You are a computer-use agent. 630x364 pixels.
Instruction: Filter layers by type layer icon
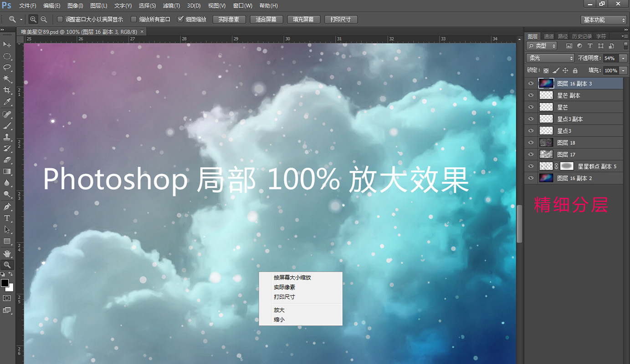pos(590,46)
